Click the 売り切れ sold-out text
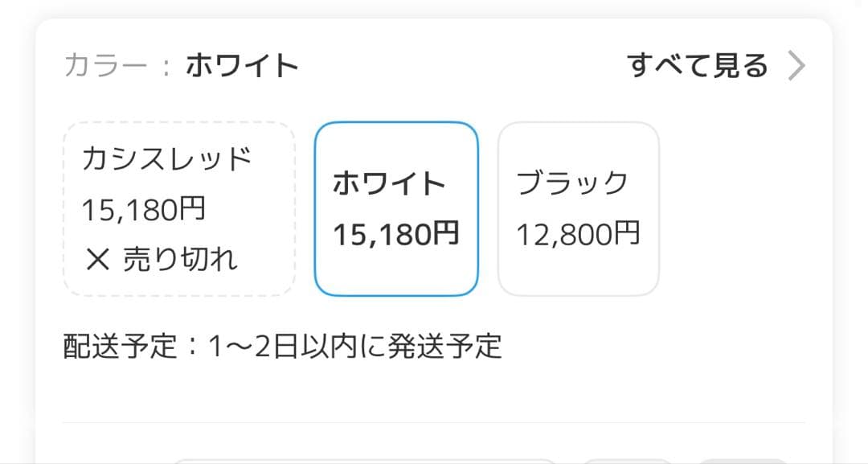868x464 pixels. click(x=180, y=259)
